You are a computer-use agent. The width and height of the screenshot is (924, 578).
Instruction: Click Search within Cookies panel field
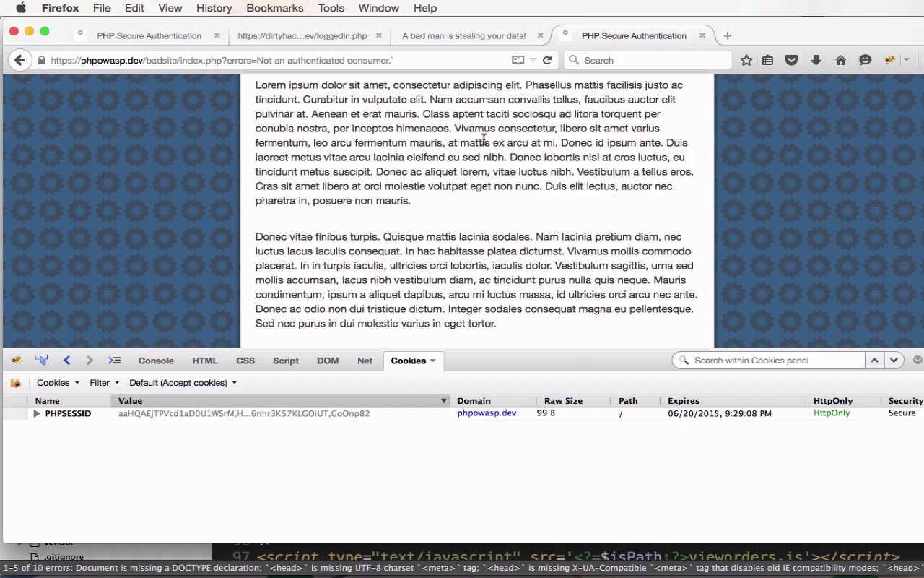(768, 360)
